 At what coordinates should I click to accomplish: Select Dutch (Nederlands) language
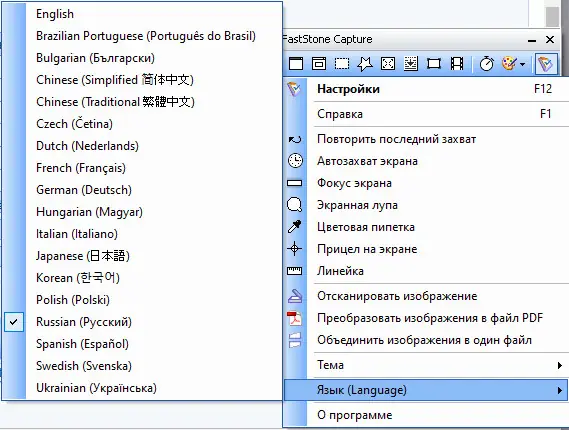(142, 146)
